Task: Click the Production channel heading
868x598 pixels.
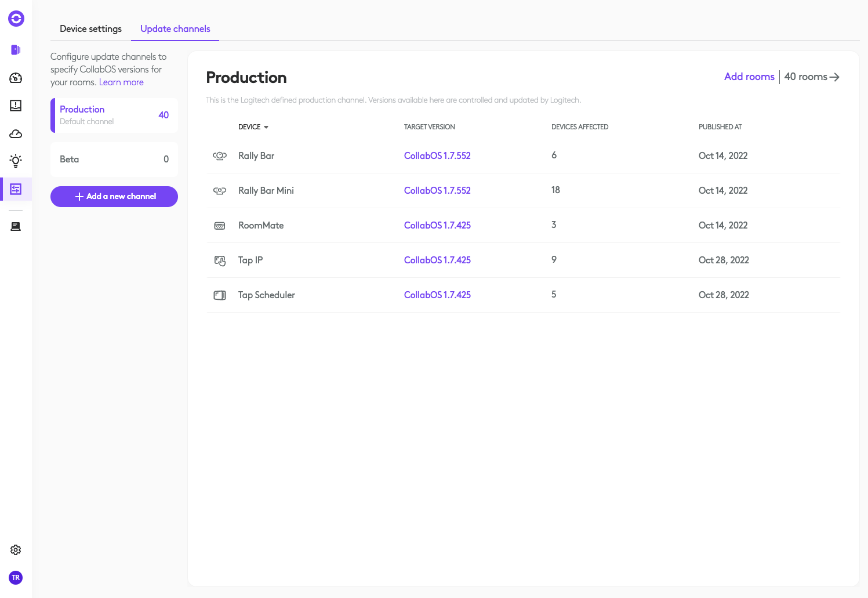Action: click(x=246, y=77)
